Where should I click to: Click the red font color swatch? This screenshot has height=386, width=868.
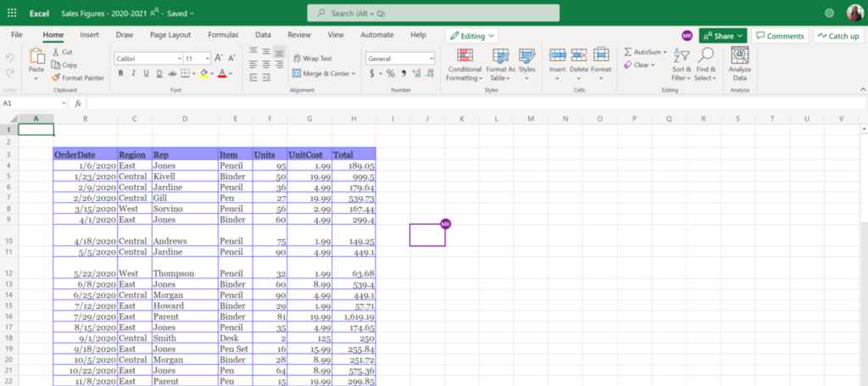(x=222, y=74)
